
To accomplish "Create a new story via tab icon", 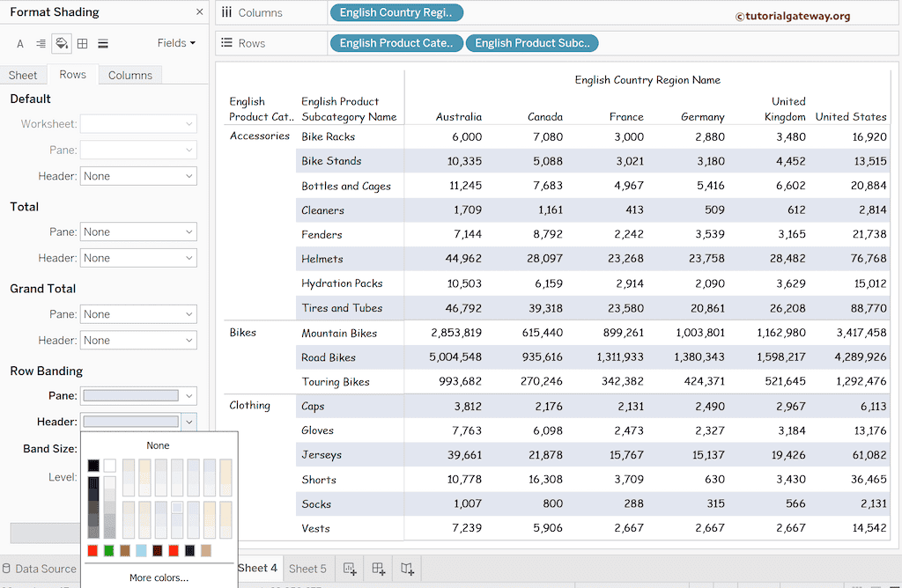I will pos(408,569).
